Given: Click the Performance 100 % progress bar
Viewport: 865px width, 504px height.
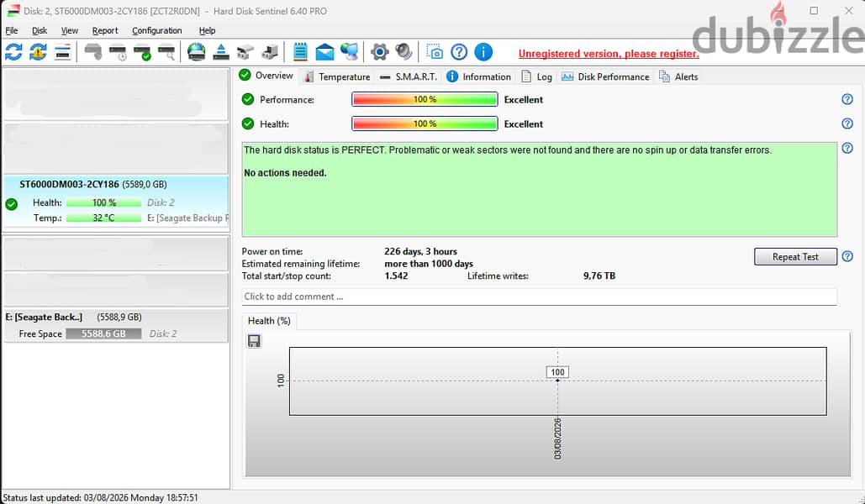Looking at the screenshot, I should click(425, 99).
